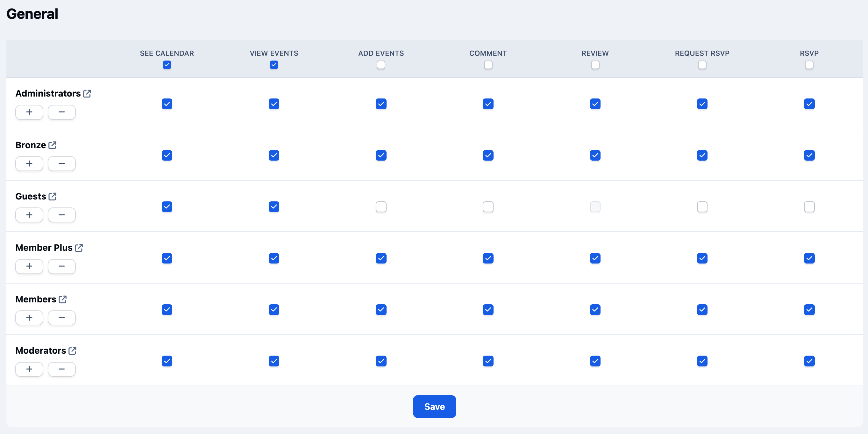Uncheck Add Events for Member Plus
The width and height of the screenshot is (868, 434).
(x=381, y=258)
